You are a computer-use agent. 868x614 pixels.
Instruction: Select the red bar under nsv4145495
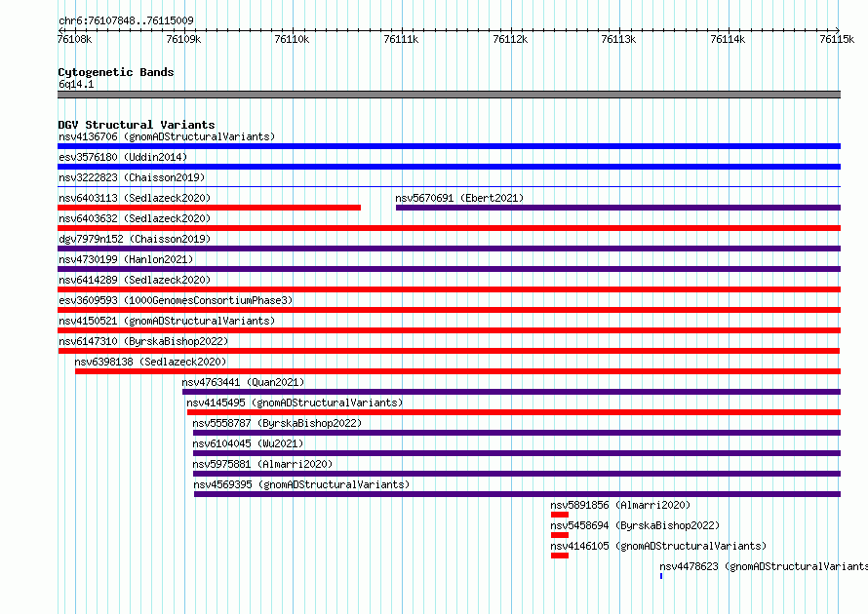(514, 412)
